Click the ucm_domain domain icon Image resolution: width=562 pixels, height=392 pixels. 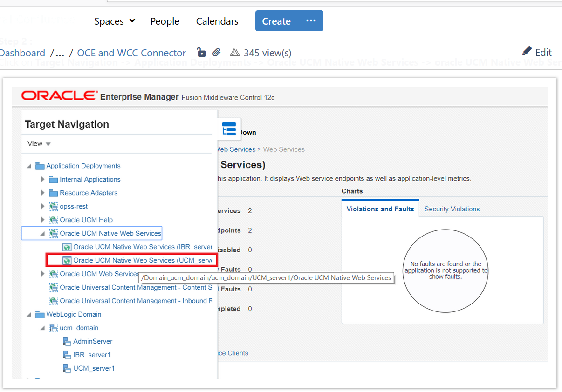54,328
